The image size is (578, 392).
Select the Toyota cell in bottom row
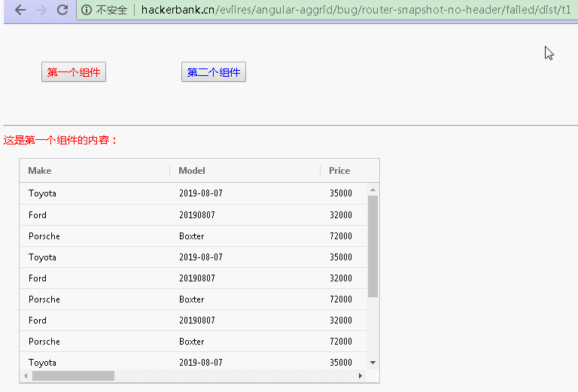[x=95, y=361]
